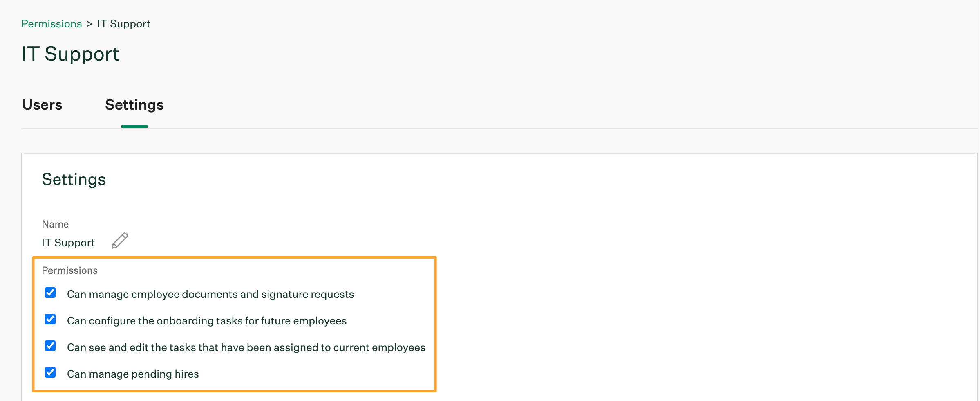Screen dimensions: 980x401
Task: Click the pencil icon to edit the name
Action: pyautogui.click(x=120, y=241)
